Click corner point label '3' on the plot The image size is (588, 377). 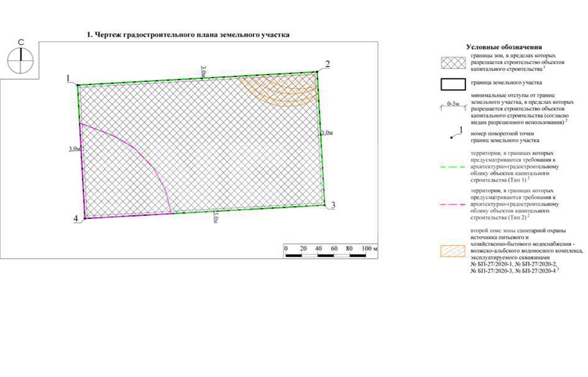pos(333,205)
